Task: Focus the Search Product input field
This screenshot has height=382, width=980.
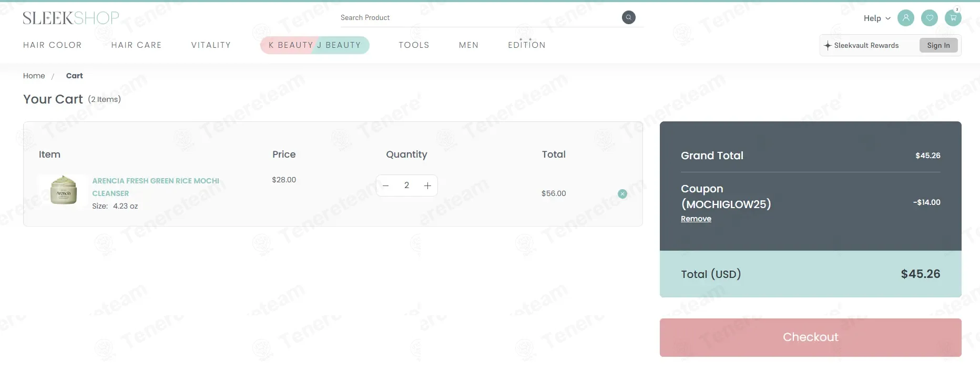Action: click(479, 17)
